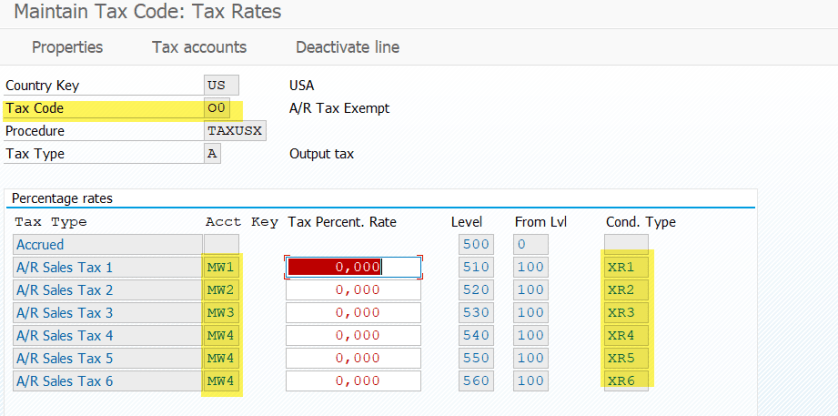Click the Level 500 cell for Accrued
Image resolution: width=838 pixels, height=416 pixels.
point(475,244)
